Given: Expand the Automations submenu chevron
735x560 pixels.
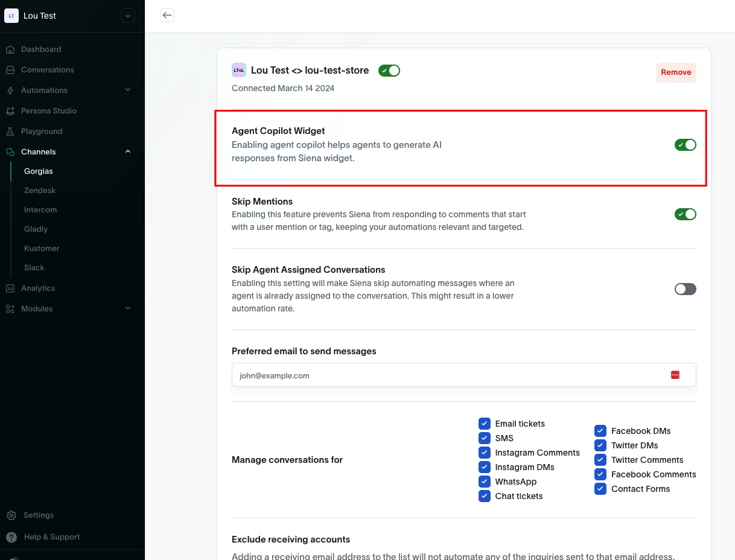Looking at the screenshot, I should (x=128, y=90).
